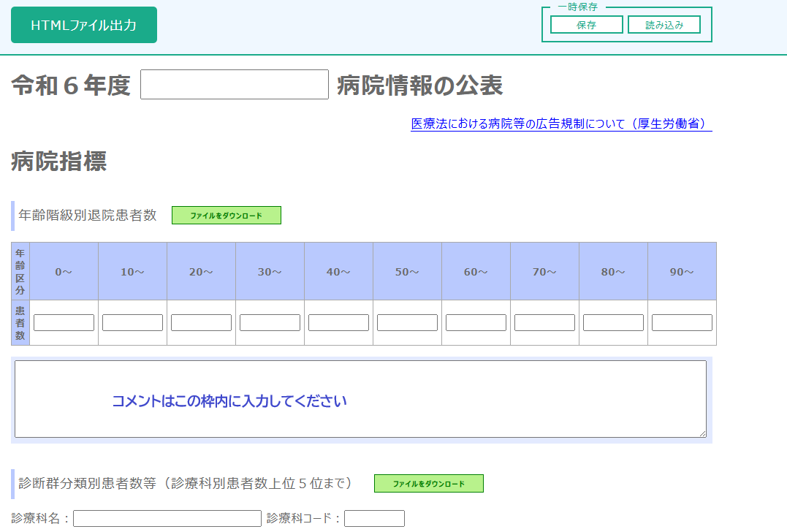Click the patient count field under 10〜
787x532 pixels.
pos(132,322)
